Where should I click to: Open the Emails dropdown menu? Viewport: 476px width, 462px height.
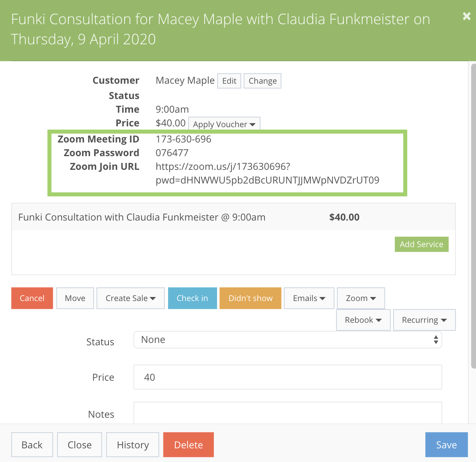click(x=309, y=298)
